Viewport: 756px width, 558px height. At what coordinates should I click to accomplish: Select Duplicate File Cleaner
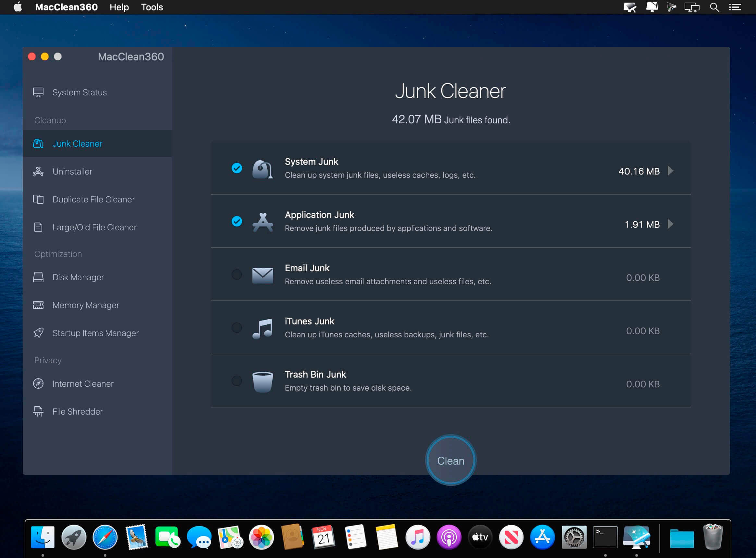pos(94,199)
